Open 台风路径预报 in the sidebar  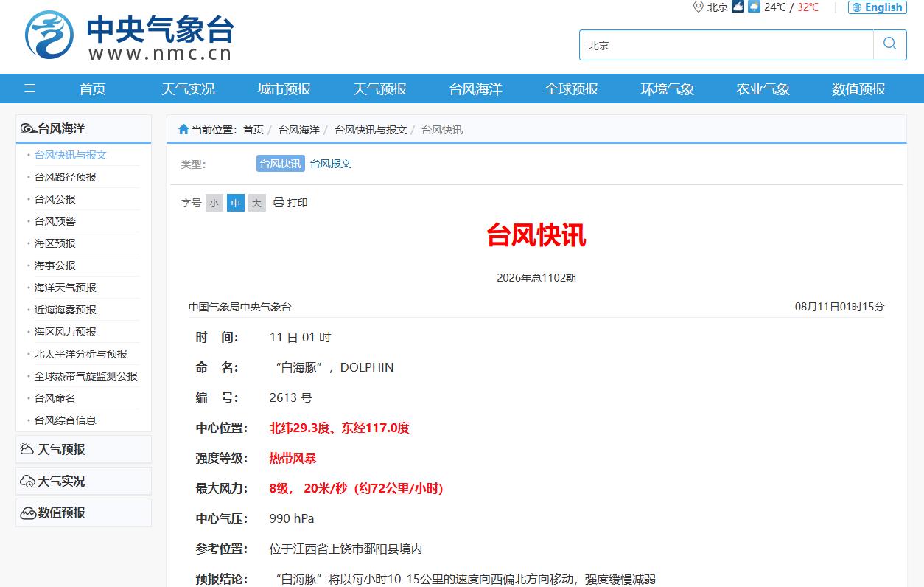pos(66,177)
